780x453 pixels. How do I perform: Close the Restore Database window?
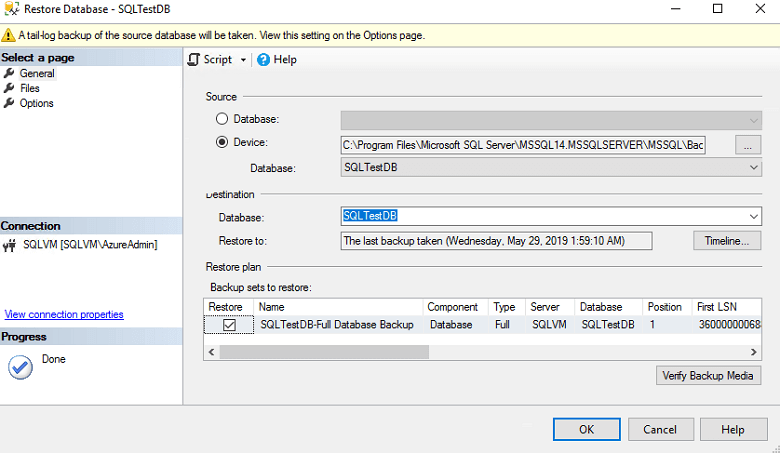tap(760, 9)
